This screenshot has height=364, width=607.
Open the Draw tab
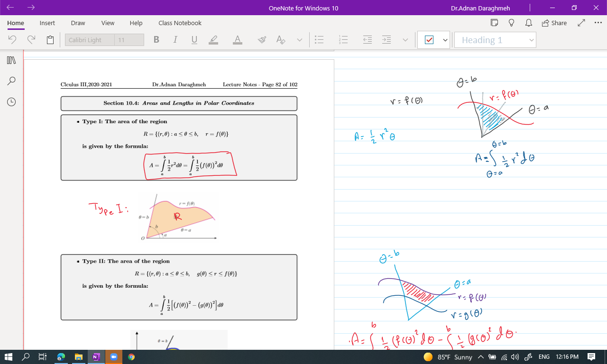point(78,23)
